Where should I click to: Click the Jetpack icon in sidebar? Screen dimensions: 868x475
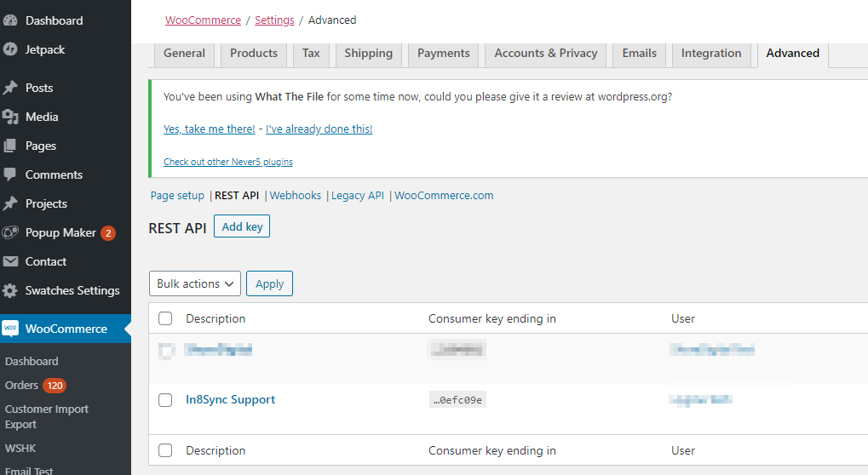(x=11, y=49)
